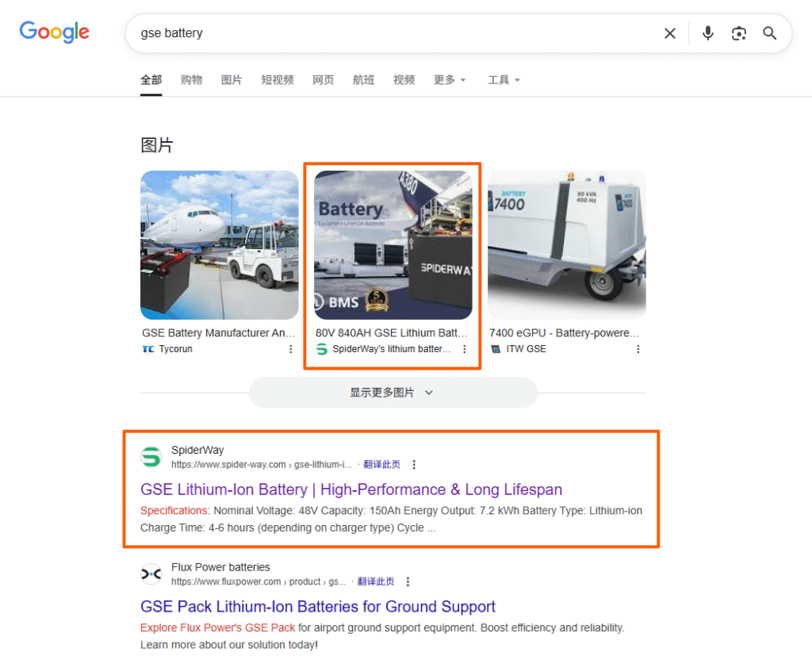Click the magnifying glass search icon
Screen dimensions: 812x664
coord(769,33)
